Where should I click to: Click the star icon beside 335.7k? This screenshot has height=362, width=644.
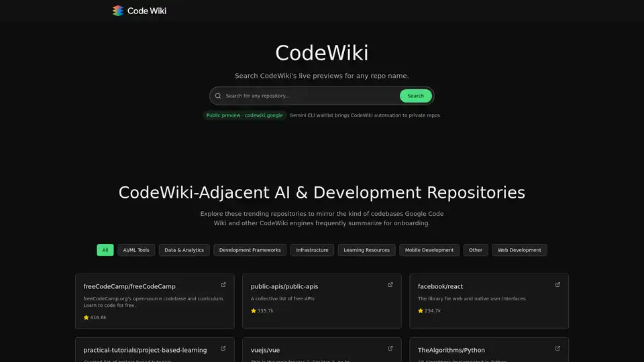coord(254,310)
